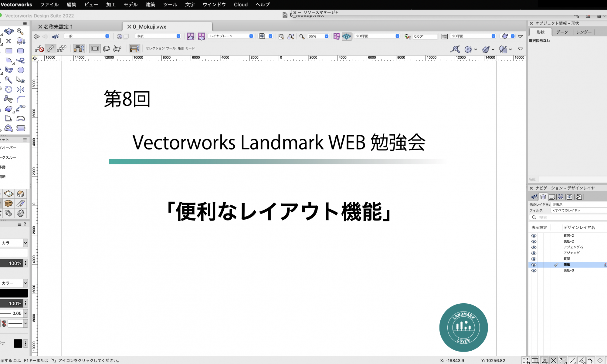This screenshot has height=364, width=607.
Task: Select the Visibility tool with eye cursor
Action: click(x=20, y=80)
